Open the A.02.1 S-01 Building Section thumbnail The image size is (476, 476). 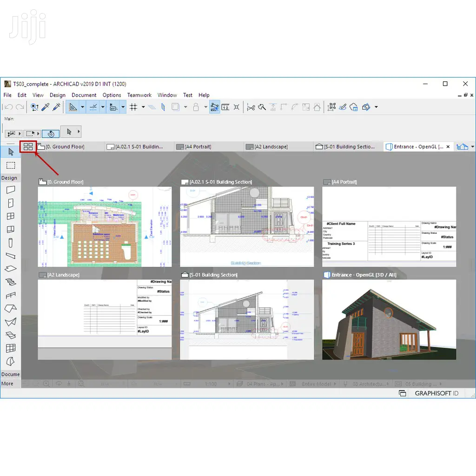tap(247, 226)
